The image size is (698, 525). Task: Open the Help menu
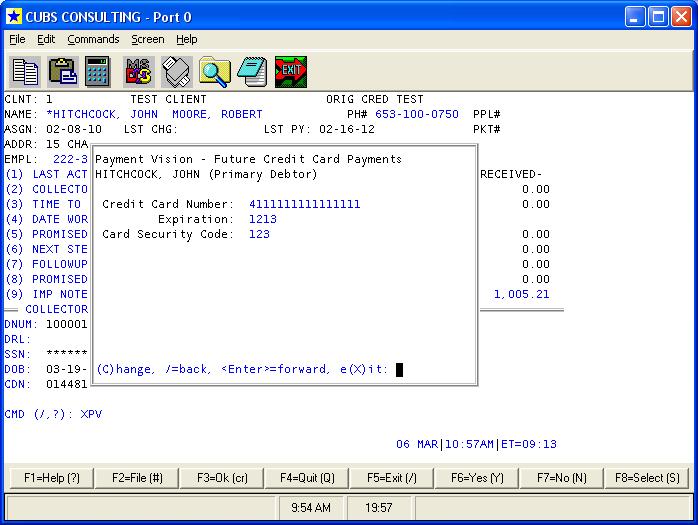[x=187, y=39]
